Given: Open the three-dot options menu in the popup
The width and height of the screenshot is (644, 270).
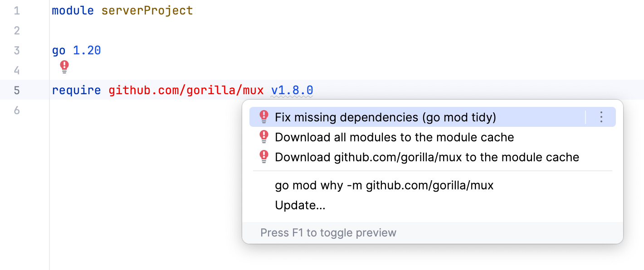Looking at the screenshot, I should pyautogui.click(x=601, y=117).
